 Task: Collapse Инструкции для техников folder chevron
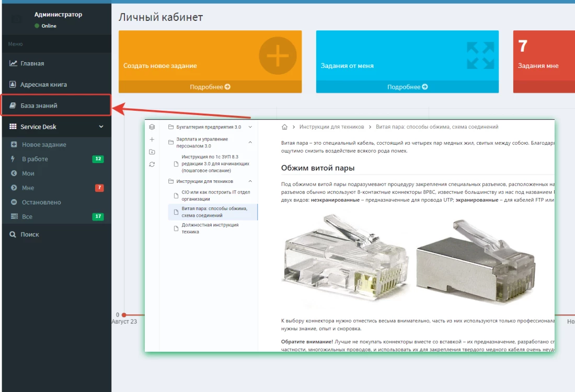pos(250,181)
